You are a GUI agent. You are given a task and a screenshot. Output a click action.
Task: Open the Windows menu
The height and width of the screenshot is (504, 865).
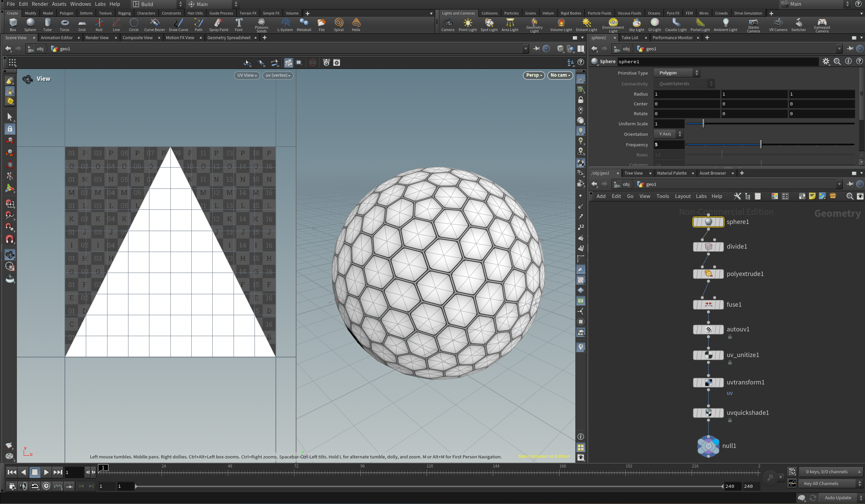[80, 4]
